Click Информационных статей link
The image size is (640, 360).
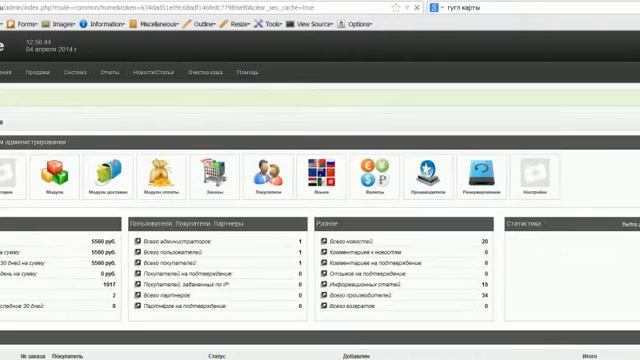coord(365,284)
